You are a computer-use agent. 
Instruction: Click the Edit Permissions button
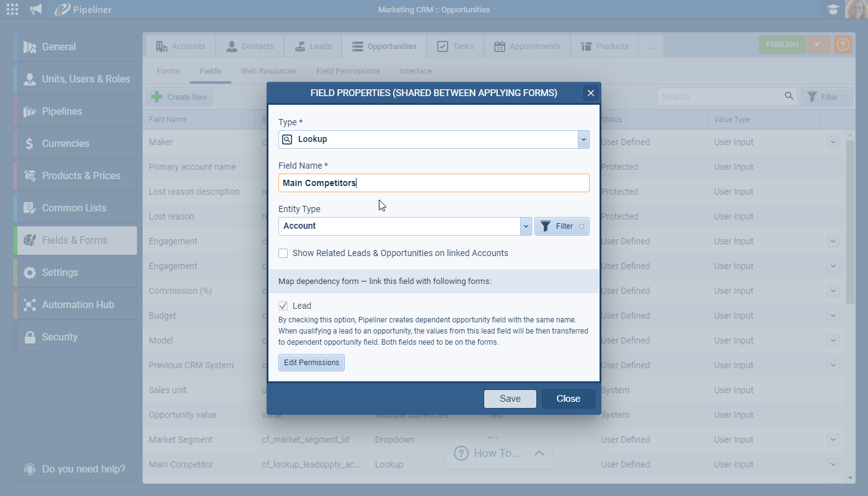click(311, 362)
